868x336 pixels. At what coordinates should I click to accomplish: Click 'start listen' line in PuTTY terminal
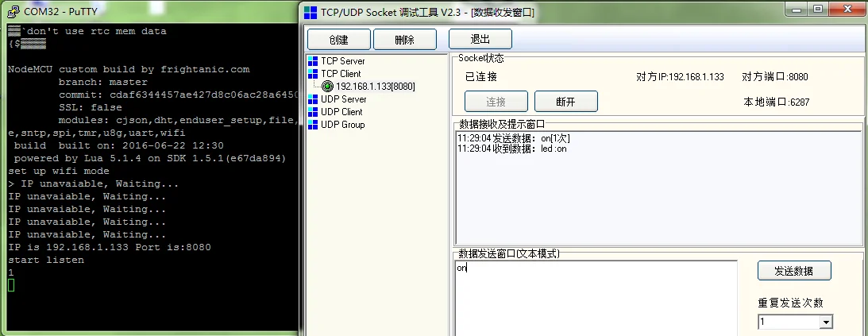[x=46, y=261]
